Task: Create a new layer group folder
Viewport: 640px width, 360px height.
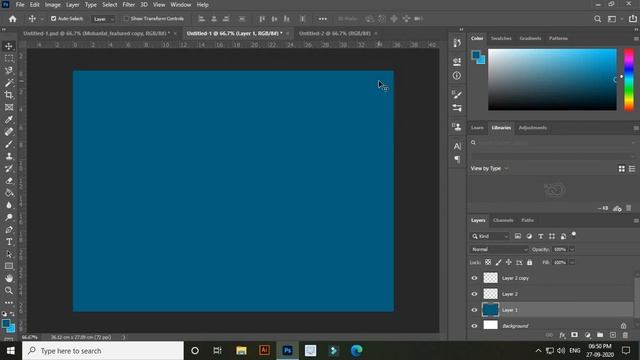Action: tap(600, 335)
